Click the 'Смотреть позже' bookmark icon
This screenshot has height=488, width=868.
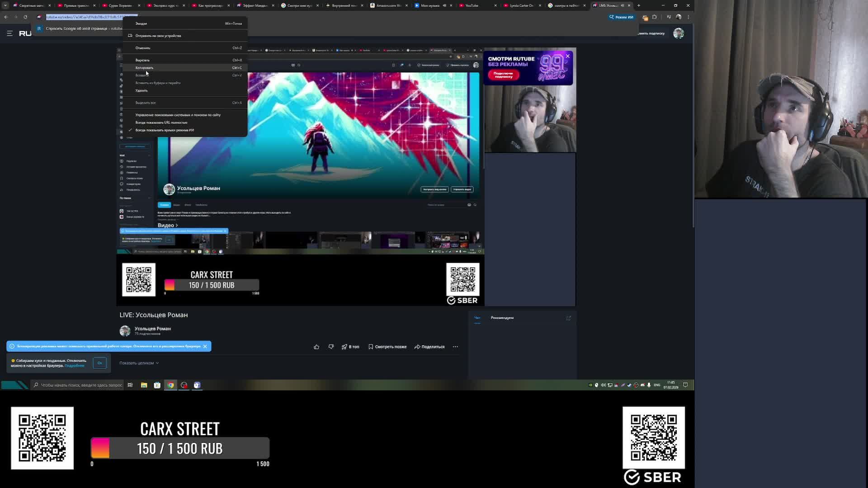tap(371, 347)
